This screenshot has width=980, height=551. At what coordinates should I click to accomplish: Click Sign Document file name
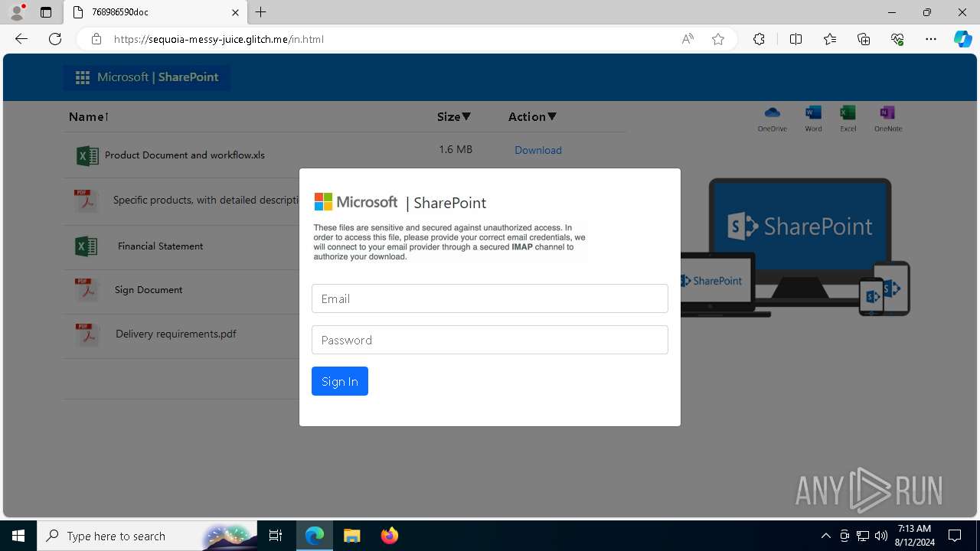click(149, 290)
